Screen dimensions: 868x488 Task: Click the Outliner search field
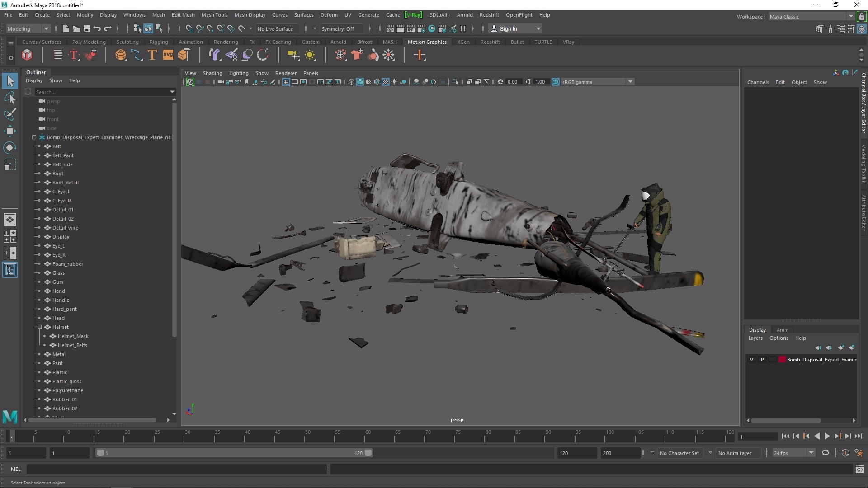tap(105, 92)
